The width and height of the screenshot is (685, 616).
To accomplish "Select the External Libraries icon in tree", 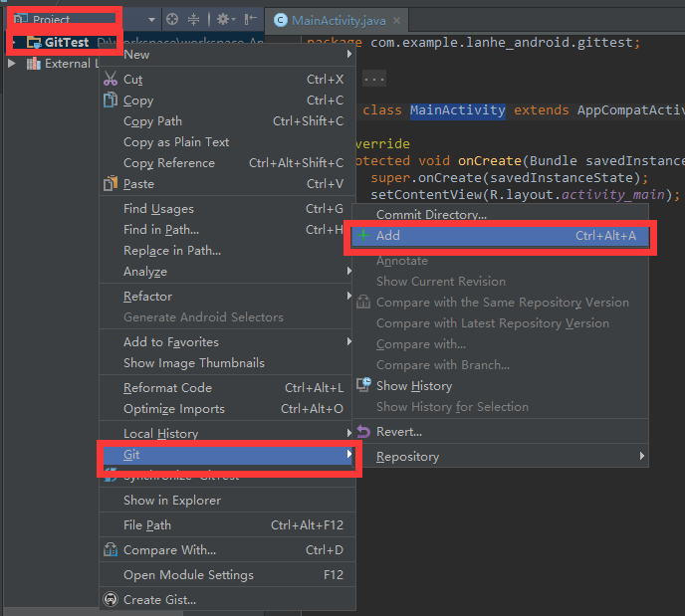I will tap(33, 64).
